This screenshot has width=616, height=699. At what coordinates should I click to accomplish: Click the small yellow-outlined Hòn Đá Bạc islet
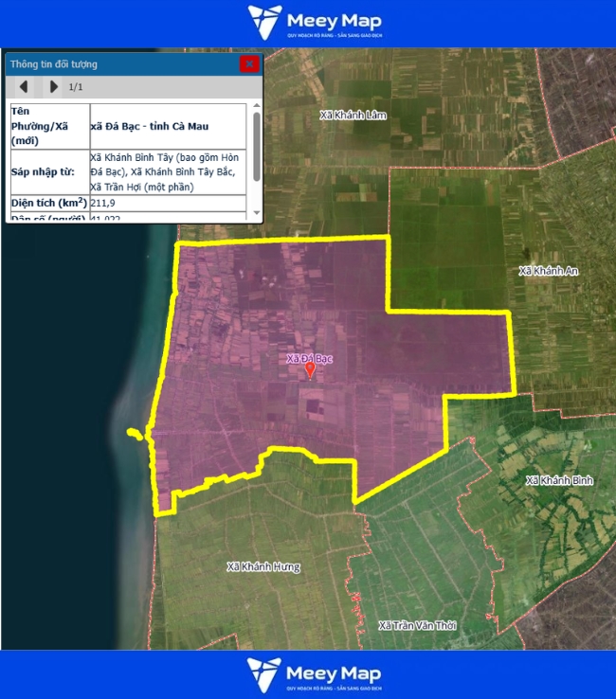click(x=139, y=438)
